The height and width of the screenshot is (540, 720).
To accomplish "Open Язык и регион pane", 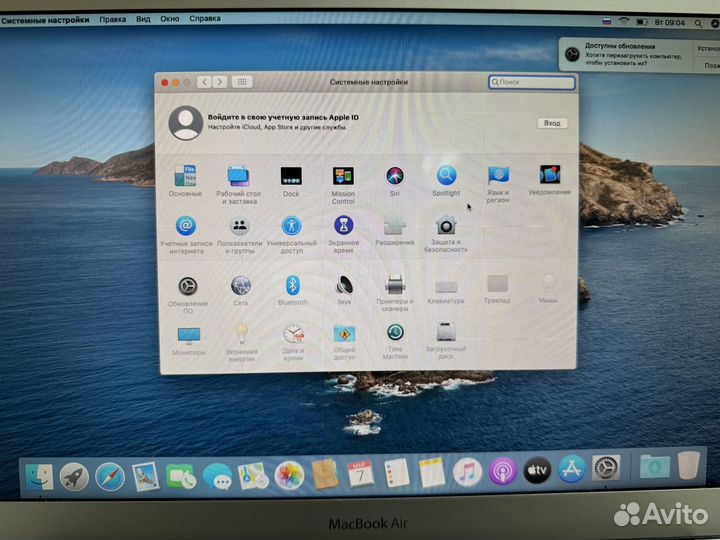I will click(498, 184).
